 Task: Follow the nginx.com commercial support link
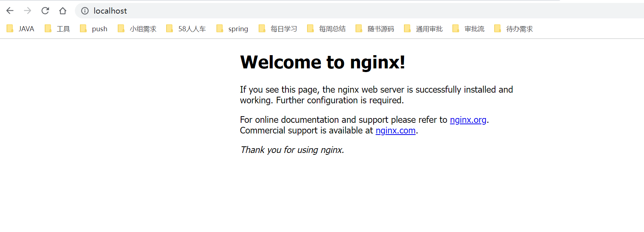click(x=396, y=131)
